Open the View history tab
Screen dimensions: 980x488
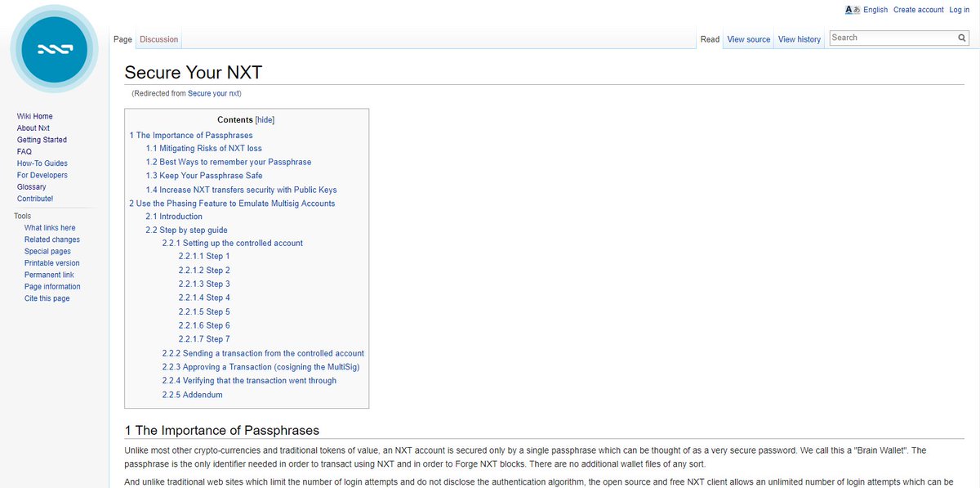pos(800,39)
